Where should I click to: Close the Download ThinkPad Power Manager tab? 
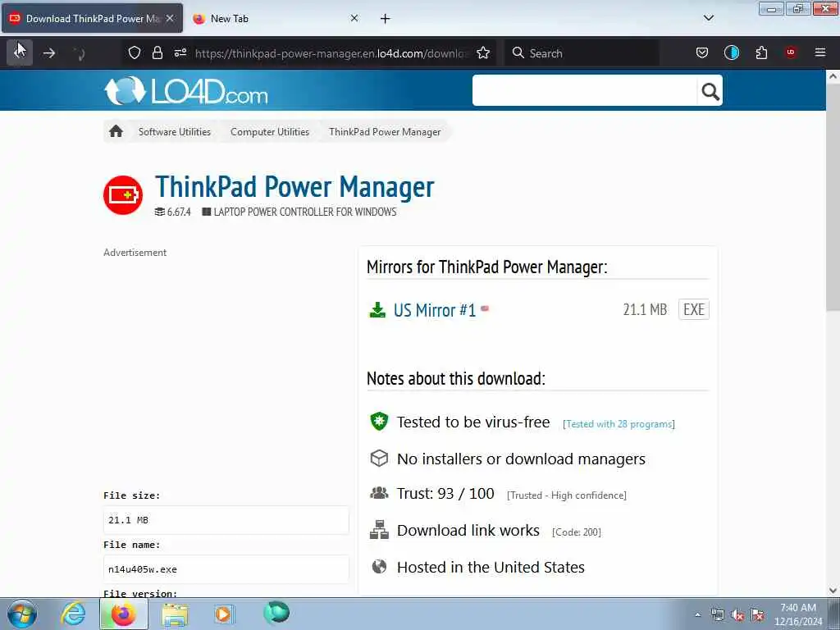point(170,18)
